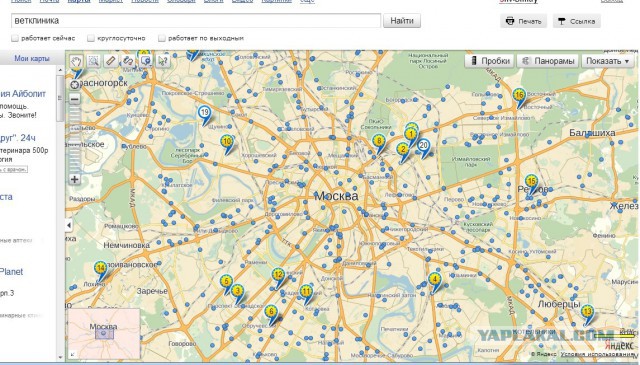This screenshot has height=365, width=640.
Task: Open the Показать dropdown
Action: coord(608,61)
